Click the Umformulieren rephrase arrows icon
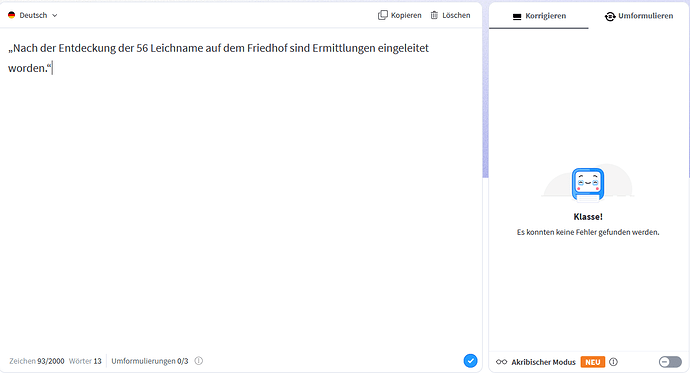This screenshot has height=378, width=690. (x=610, y=17)
